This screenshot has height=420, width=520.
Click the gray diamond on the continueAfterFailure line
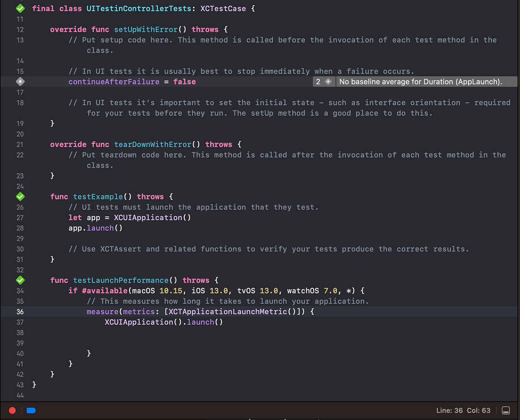tap(20, 81)
